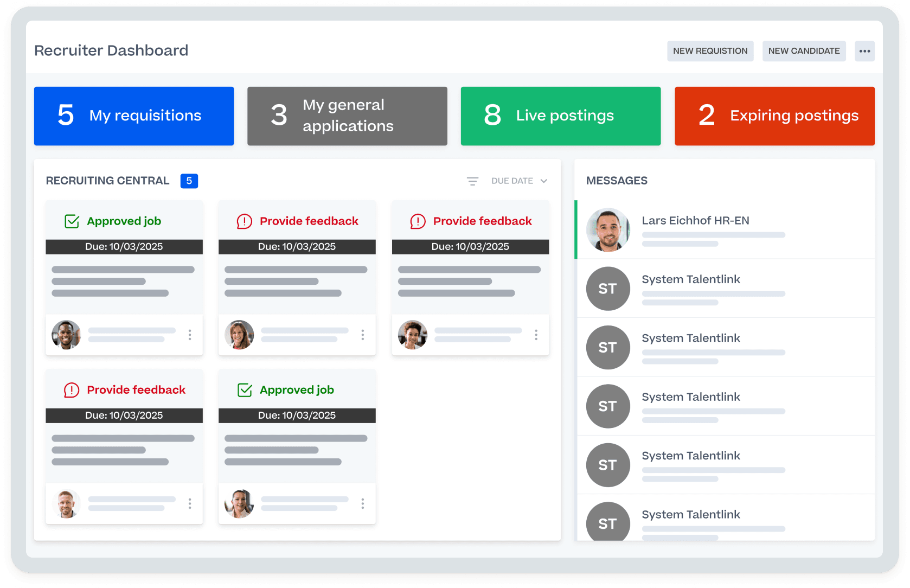Click the Provide feedback alert icon on second card
Image resolution: width=910 pixels, height=588 pixels.
click(x=244, y=221)
